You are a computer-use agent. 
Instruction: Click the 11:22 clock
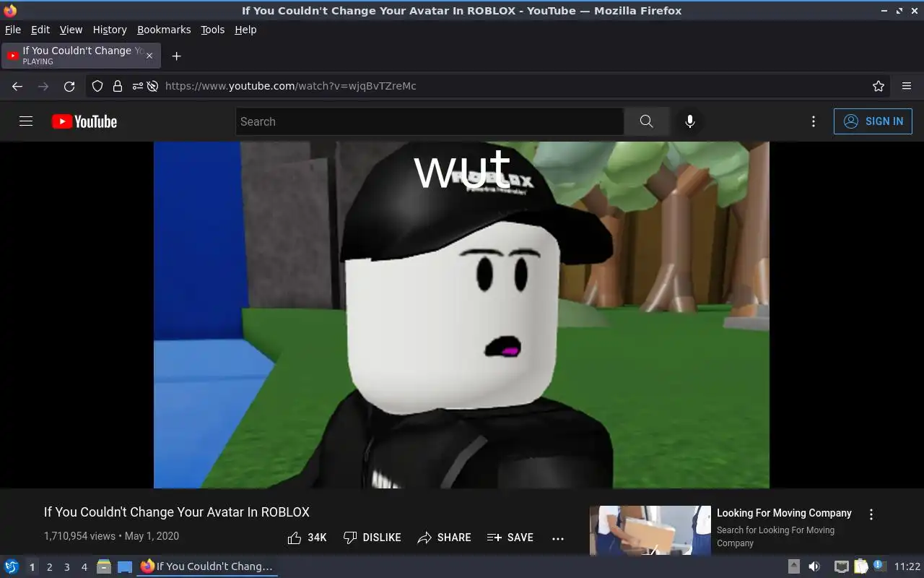coord(907,566)
